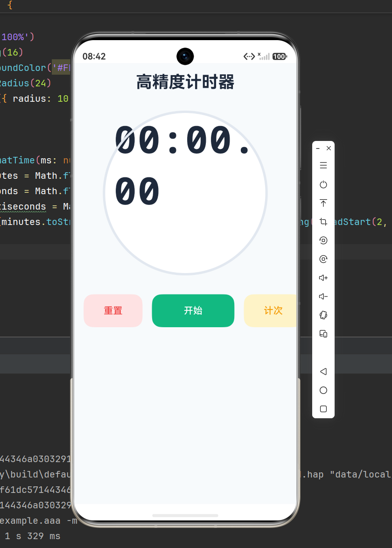This screenshot has width=392, height=548.
Task: Tap the yellow 计次 lap button
Action: [x=270, y=311]
